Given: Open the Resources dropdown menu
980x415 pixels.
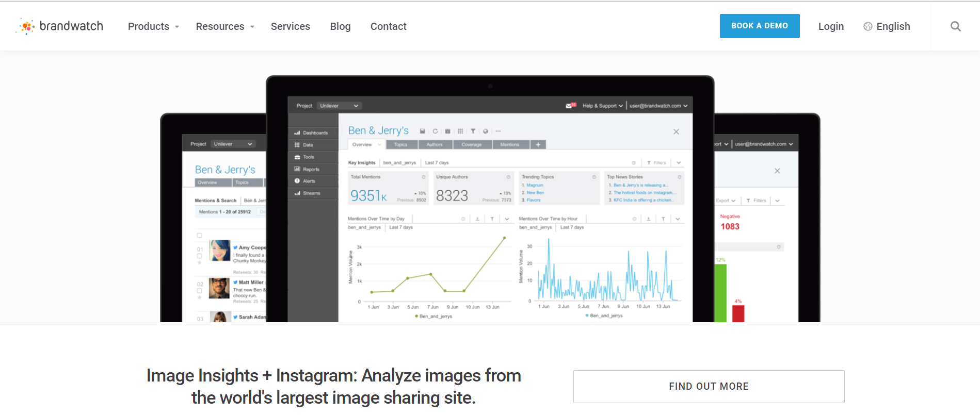Looking at the screenshot, I should pos(225,26).
